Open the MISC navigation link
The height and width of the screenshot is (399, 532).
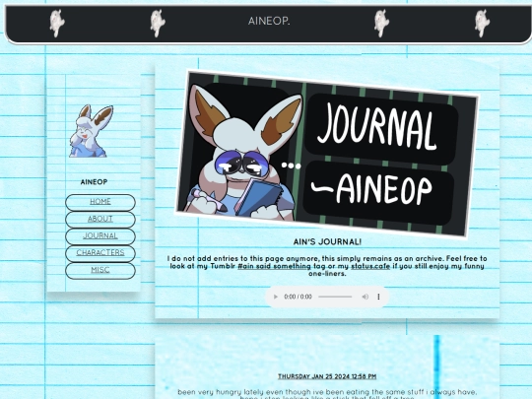[x=100, y=270]
